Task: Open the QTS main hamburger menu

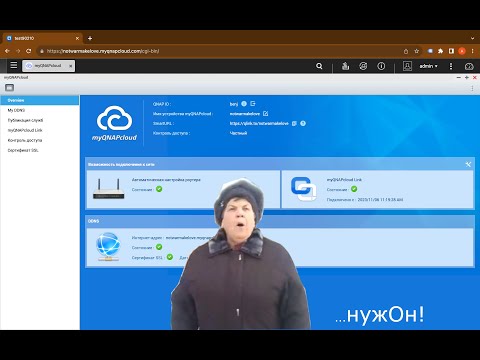Action: pyautogui.click(x=14, y=65)
